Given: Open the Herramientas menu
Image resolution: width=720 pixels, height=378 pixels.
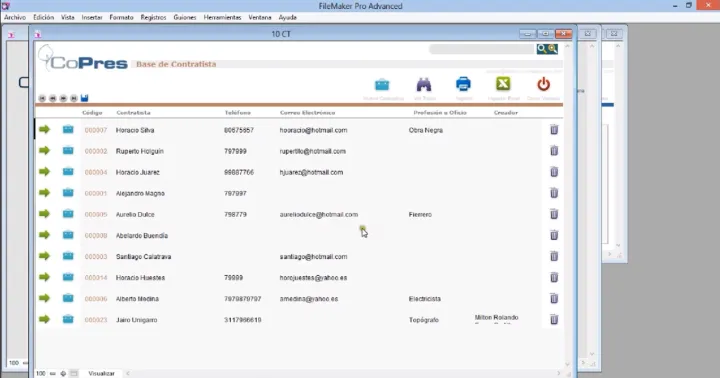Looking at the screenshot, I should click(x=222, y=17).
